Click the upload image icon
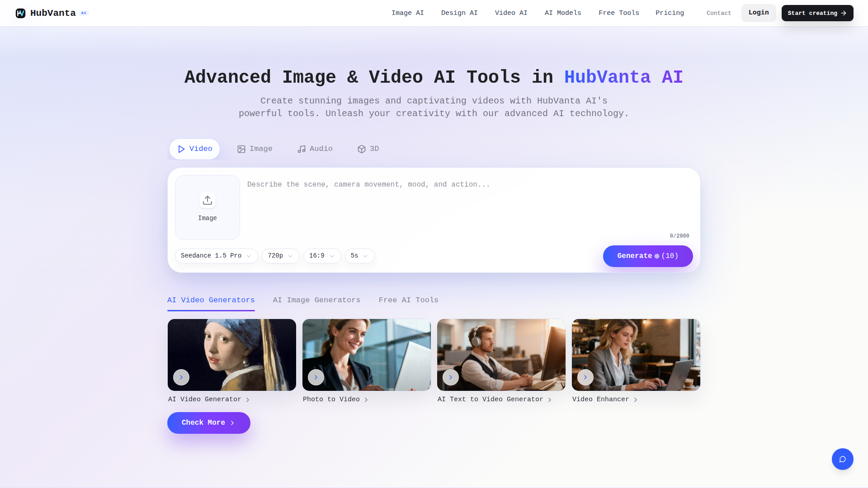Image resolution: width=868 pixels, height=488 pixels. point(208,200)
